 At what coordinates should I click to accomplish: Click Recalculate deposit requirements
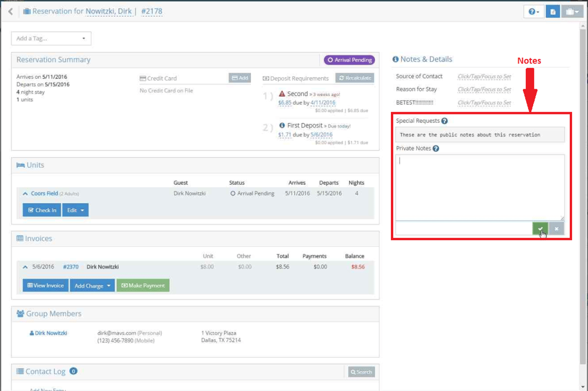click(x=354, y=78)
